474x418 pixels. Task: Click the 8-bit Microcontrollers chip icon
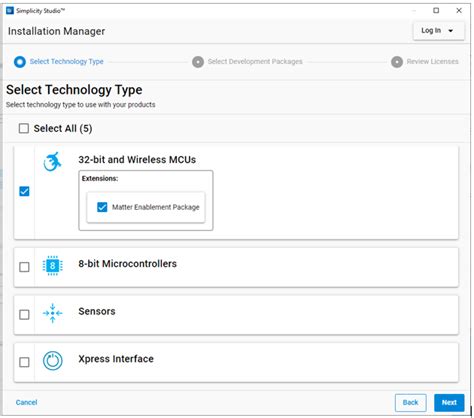click(52, 266)
